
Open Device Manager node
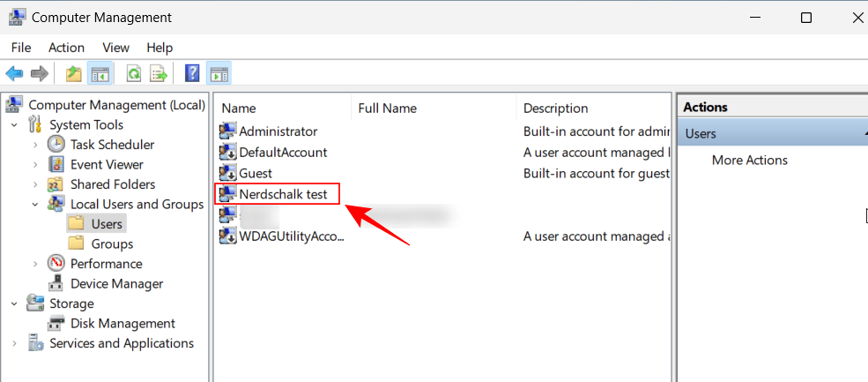(x=116, y=284)
